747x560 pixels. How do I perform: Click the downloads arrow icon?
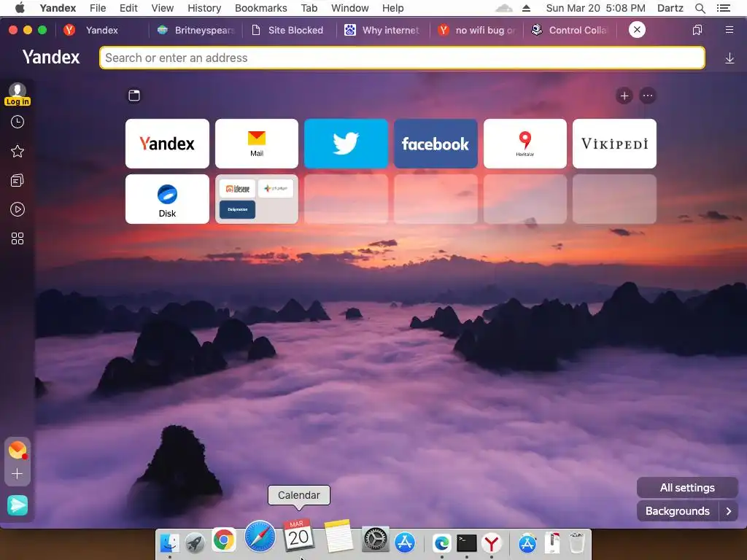[x=729, y=58]
